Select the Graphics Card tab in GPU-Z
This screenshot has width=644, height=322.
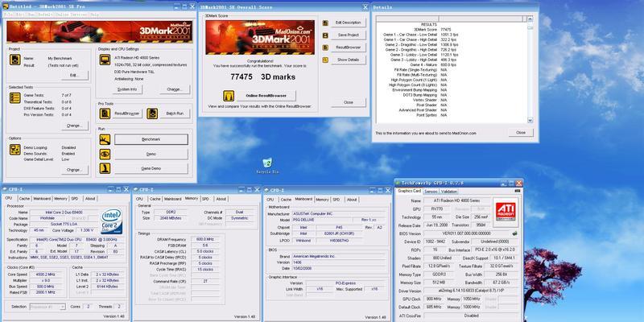coord(409,191)
